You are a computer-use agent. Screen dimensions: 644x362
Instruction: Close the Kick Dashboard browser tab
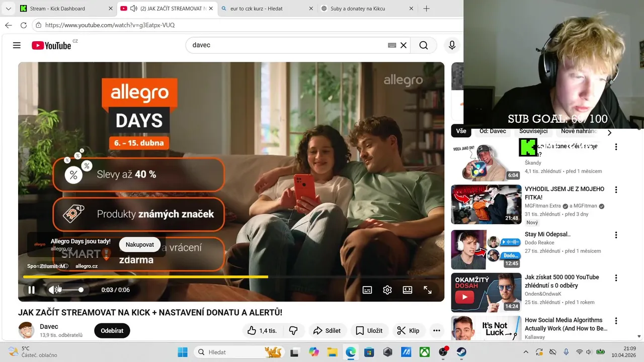point(111,9)
